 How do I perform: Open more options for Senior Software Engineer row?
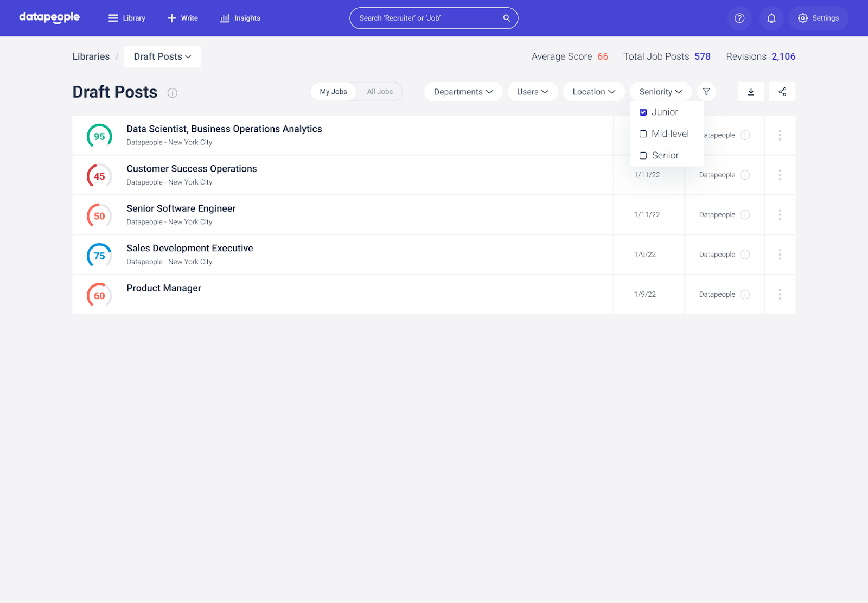tap(780, 215)
